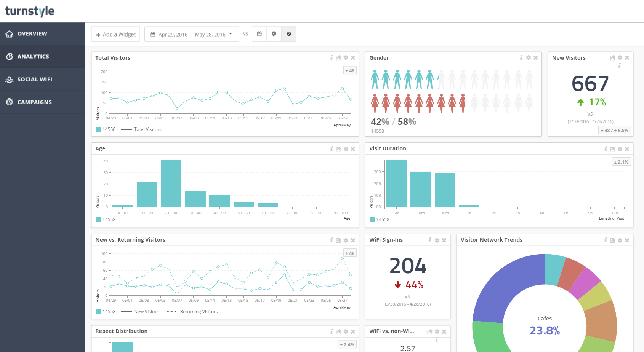
Task: Show info for Visitor Network Trends
Action: tap(606, 240)
